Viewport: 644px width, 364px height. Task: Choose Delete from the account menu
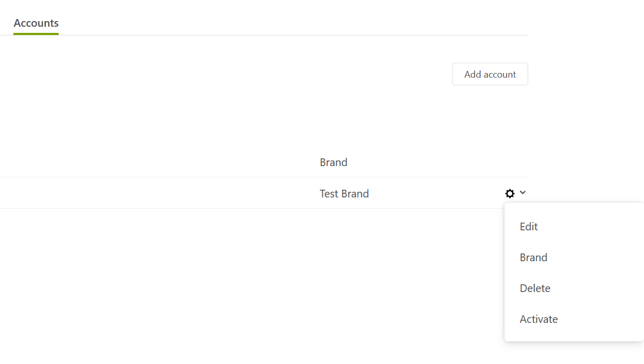(535, 288)
